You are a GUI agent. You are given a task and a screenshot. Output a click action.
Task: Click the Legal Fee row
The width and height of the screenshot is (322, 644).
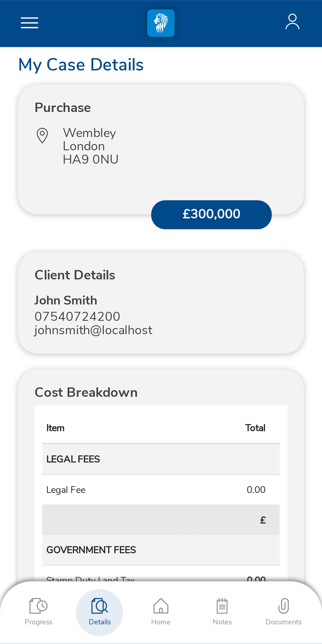point(161,490)
